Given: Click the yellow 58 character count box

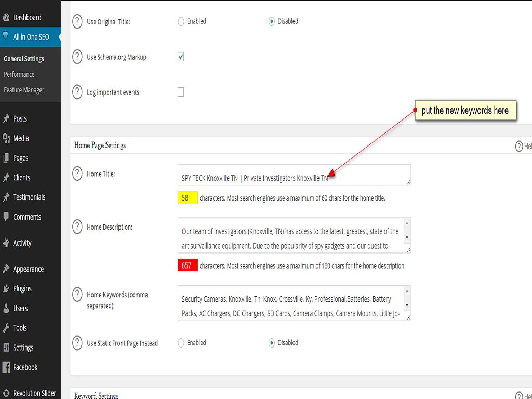Looking at the screenshot, I should tap(188, 198).
